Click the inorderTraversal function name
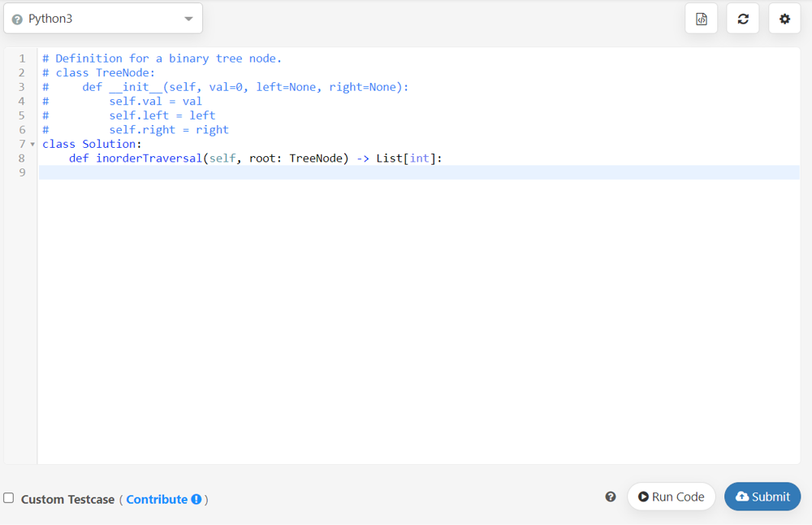Viewport: 812px width, 525px height. (149, 158)
